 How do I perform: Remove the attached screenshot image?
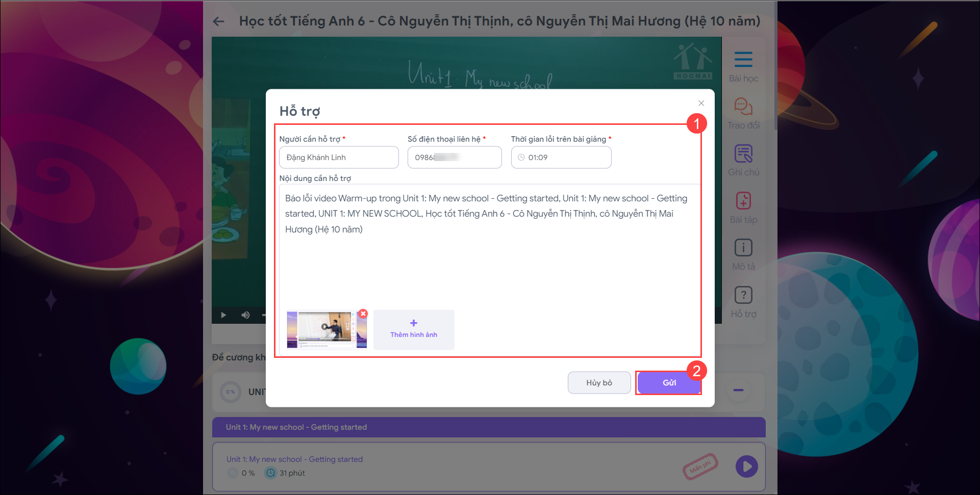coord(363,314)
